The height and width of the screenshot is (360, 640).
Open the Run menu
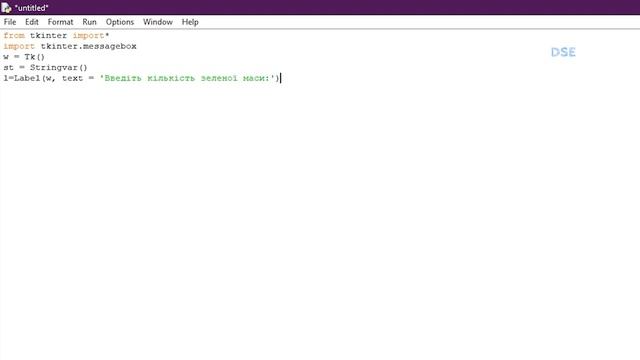point(89,22)
